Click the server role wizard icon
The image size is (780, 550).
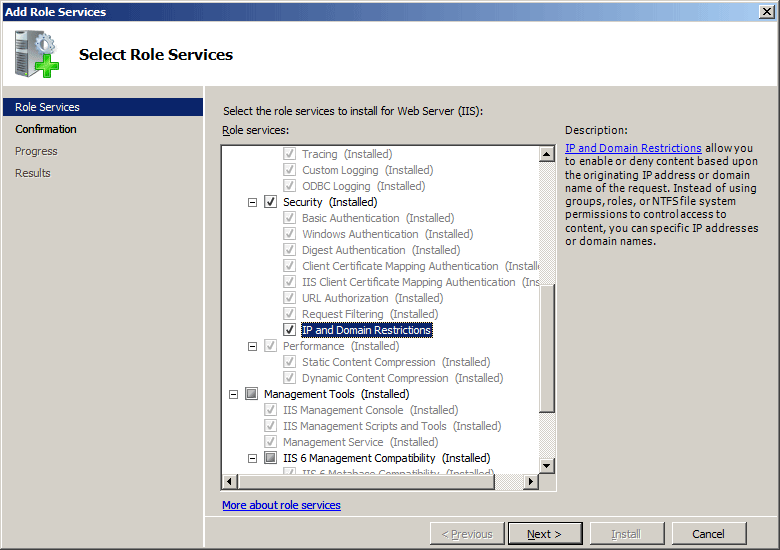coord(37,54)
